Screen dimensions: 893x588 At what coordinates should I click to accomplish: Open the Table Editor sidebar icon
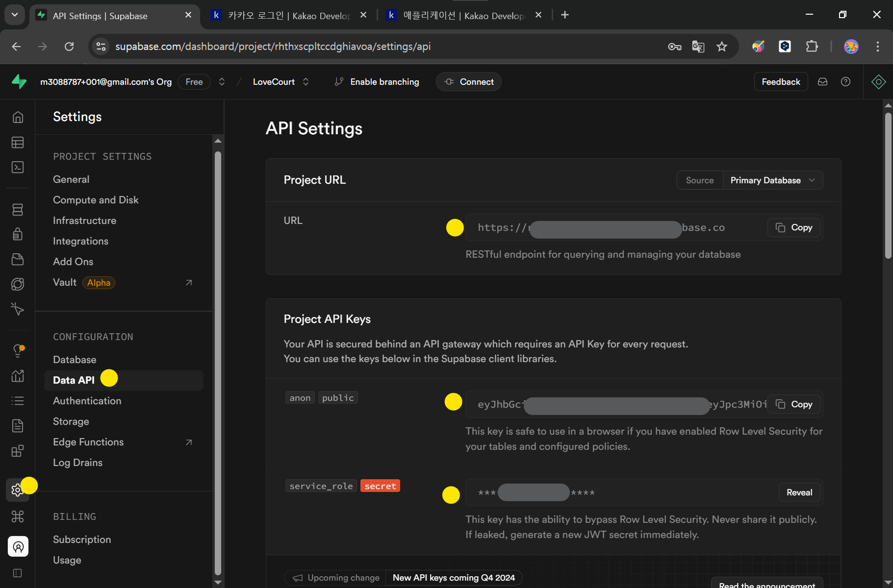click(x=18, y=142)
